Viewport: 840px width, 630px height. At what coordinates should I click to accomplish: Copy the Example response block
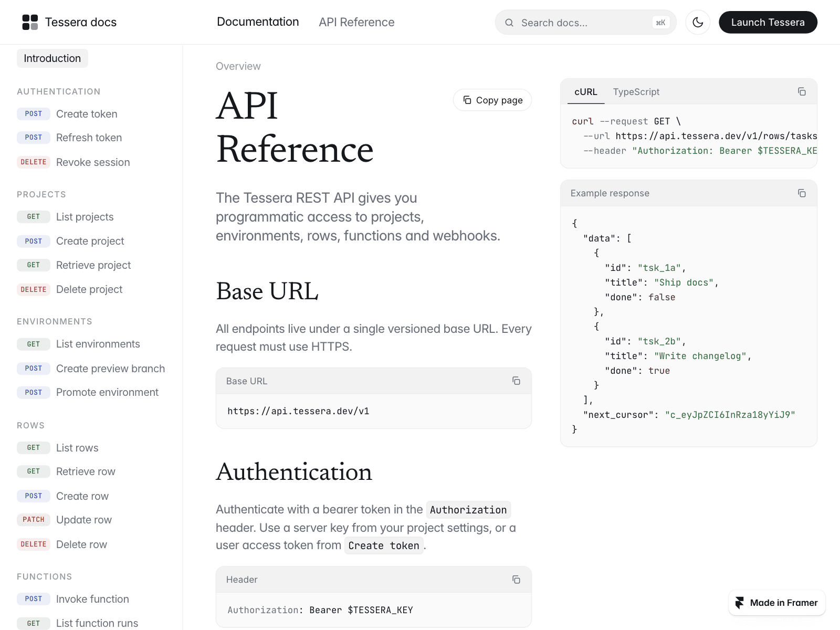pos(802,193)
